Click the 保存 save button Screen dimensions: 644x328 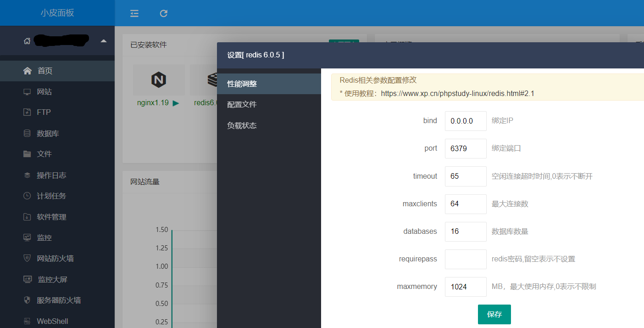[494, 314]
